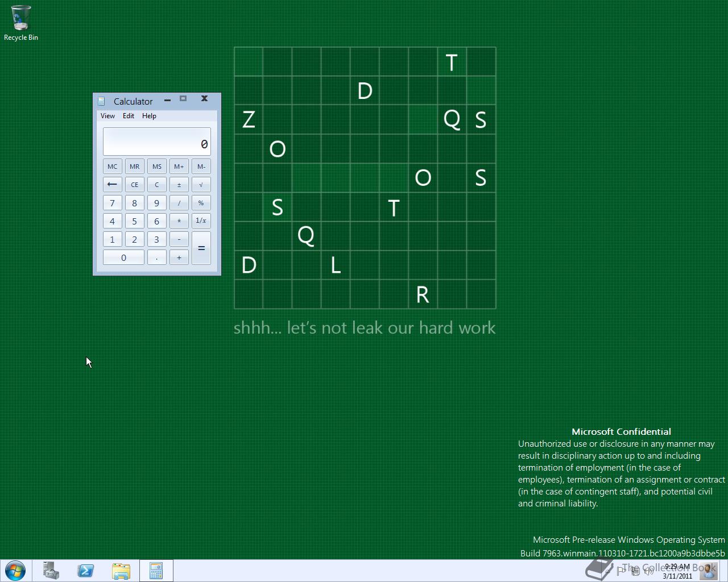Open the Recycle Bin desktop icon
The image size is (728, 582).
(21, 23)
